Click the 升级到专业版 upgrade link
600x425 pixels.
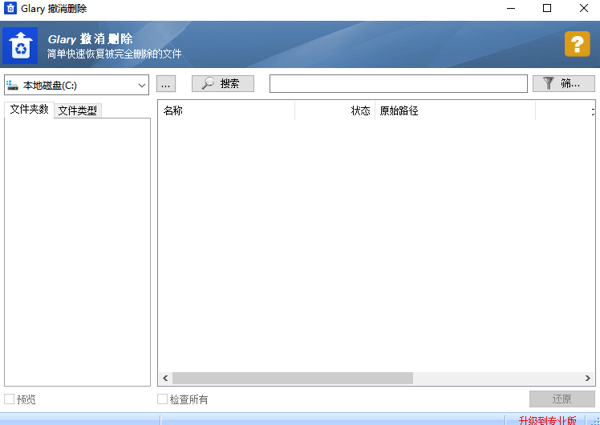click(x=553, y=420)
